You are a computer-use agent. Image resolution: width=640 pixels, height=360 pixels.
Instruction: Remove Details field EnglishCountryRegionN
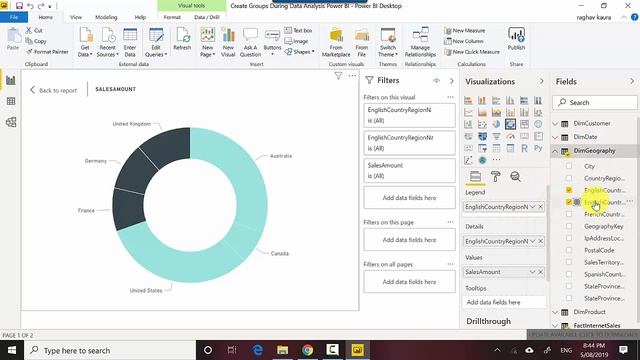(541, 241)
